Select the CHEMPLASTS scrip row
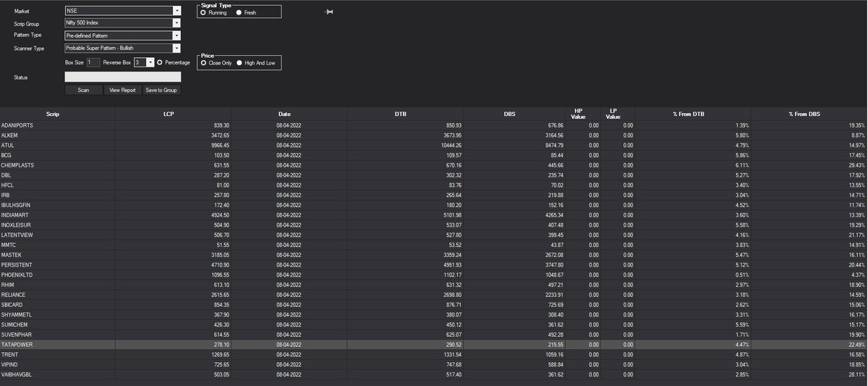The width and height of the screenshot is (868, 386). point(434,165)
